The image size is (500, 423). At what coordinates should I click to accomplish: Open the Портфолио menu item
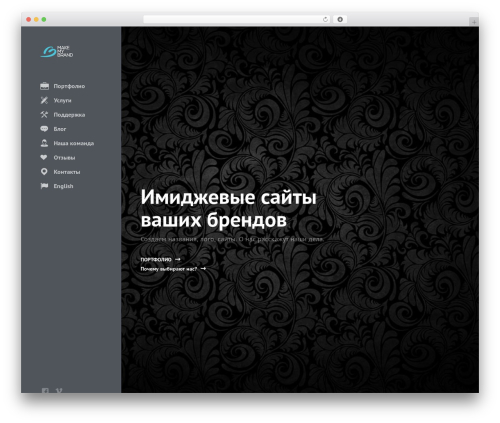pyautogui.click(x=69, y=86)
